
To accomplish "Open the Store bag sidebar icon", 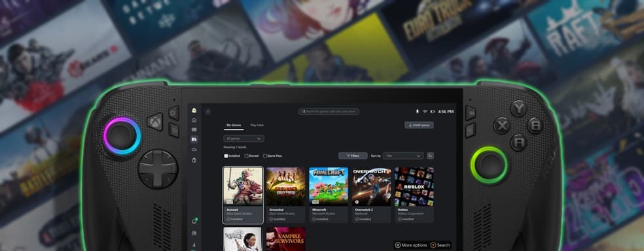I will click(194, 160).
